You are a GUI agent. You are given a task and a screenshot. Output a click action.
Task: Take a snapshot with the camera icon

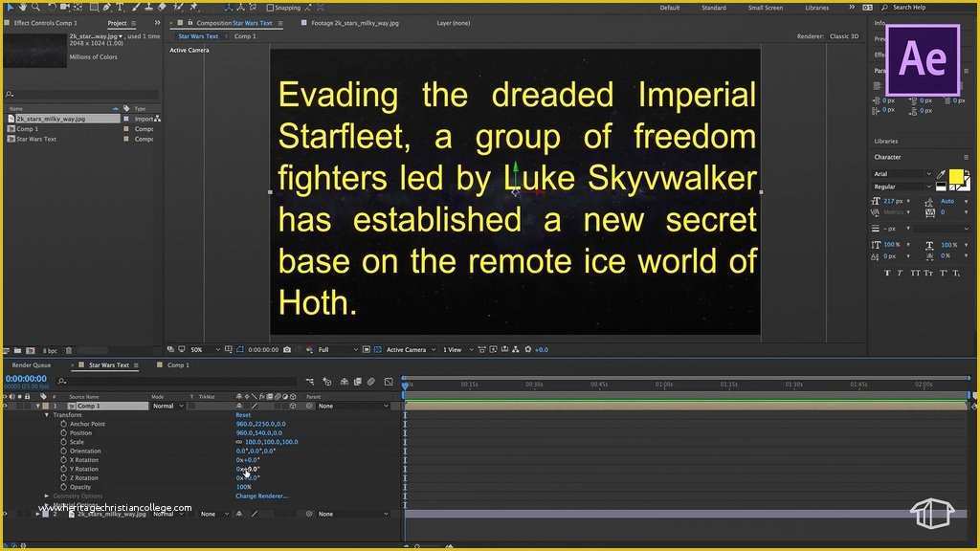coord(287,350)
